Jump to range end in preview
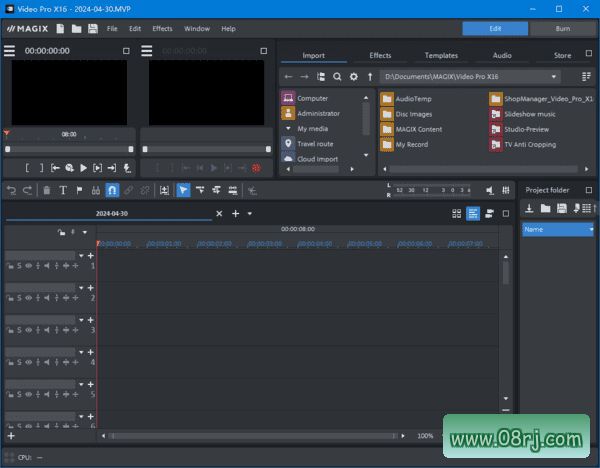The image size is (600, 468). [x=112, y=168]
